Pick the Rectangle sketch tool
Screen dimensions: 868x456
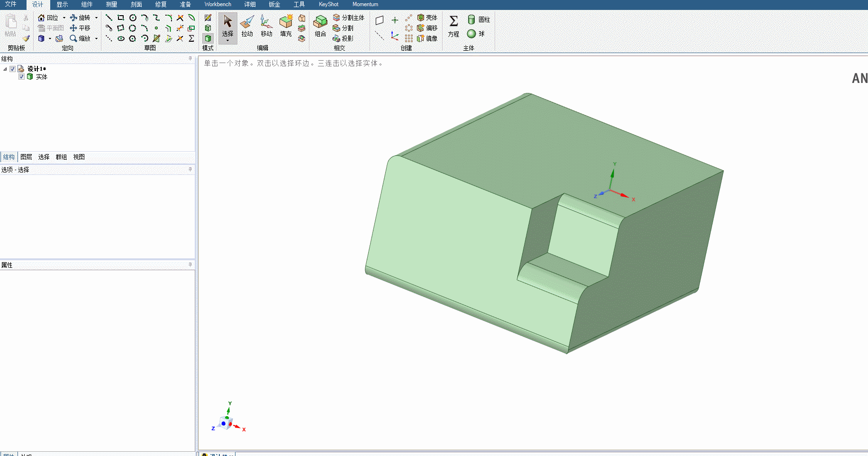pos(121,18)
